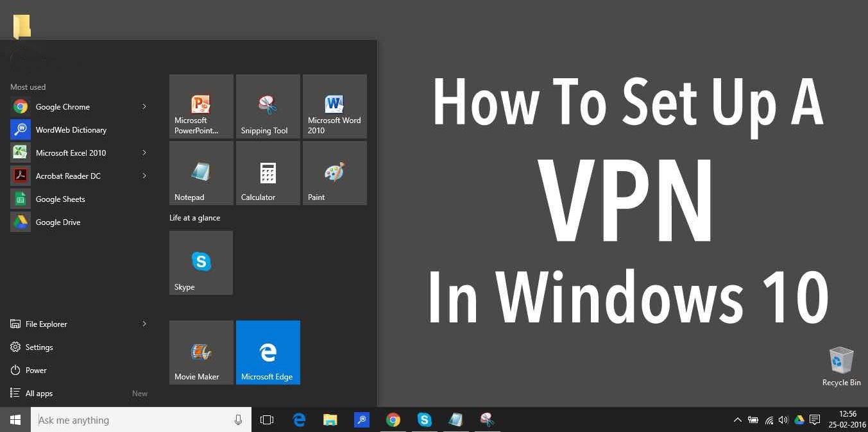
Task: Open the Snipping Tool tile
Action: click(268, 106)
